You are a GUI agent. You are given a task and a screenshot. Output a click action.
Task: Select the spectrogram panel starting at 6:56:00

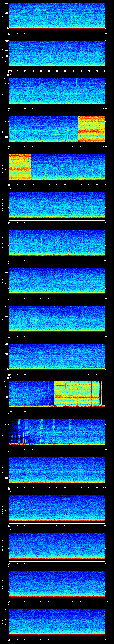57,471
